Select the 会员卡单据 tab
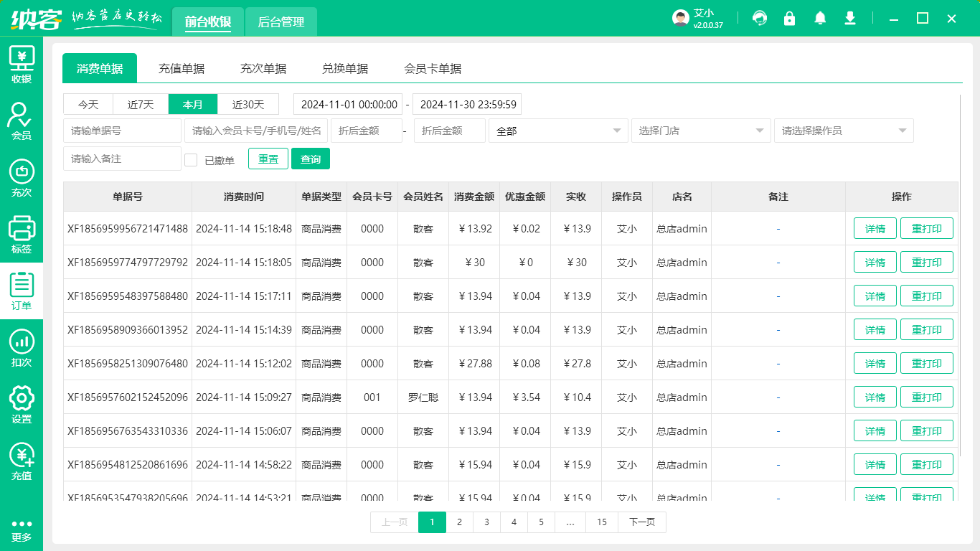This screenshot has width=980, height=551. (433, 68)
